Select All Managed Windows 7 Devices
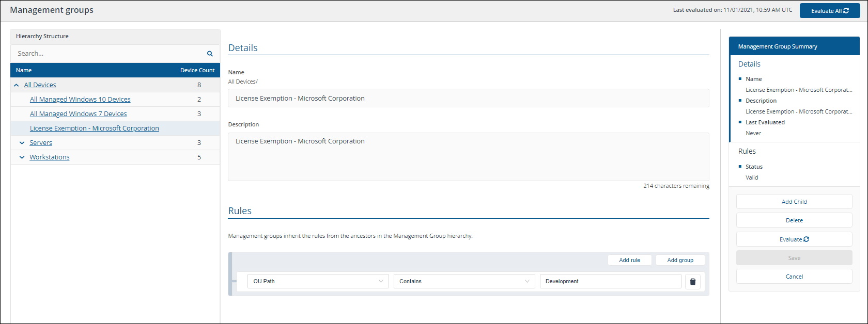Image resolution: width=868 pixels, height=324 pixels. pos(78,114)
